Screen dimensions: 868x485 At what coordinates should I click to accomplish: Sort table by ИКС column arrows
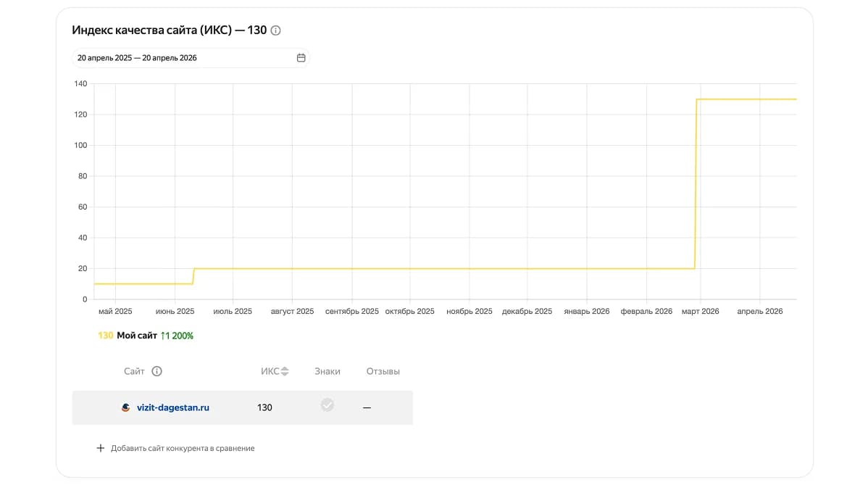tap(285, 371)
